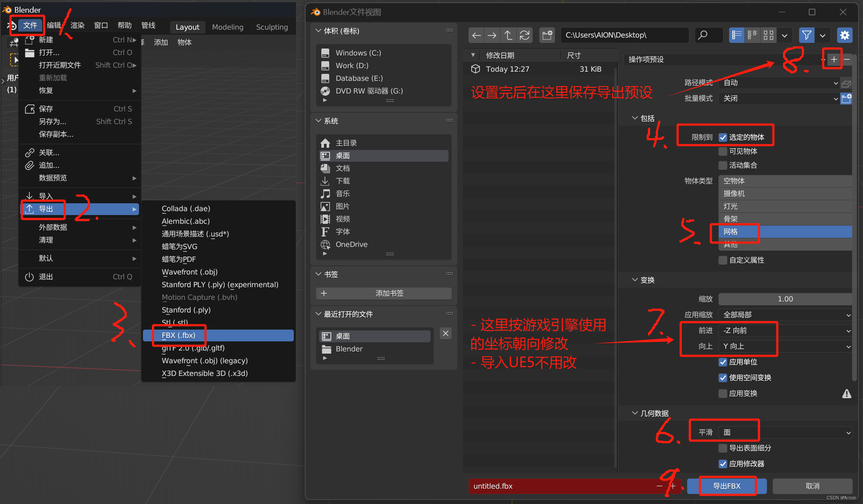This screenshot has height=504, width=863.
Task: Go to parent directory icon
Action: 508,35
